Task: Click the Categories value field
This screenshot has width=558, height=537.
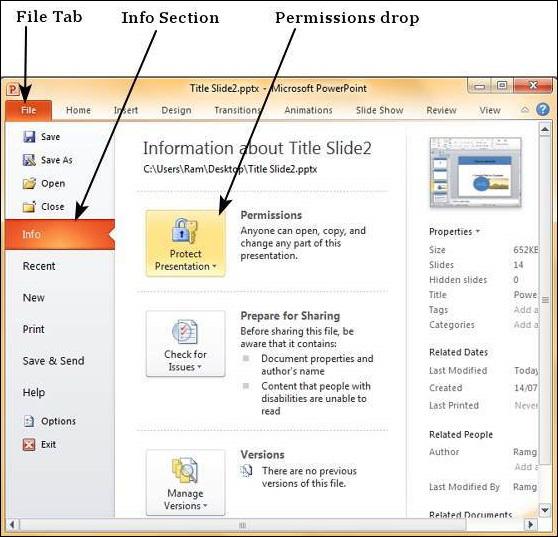Action: 526,325
